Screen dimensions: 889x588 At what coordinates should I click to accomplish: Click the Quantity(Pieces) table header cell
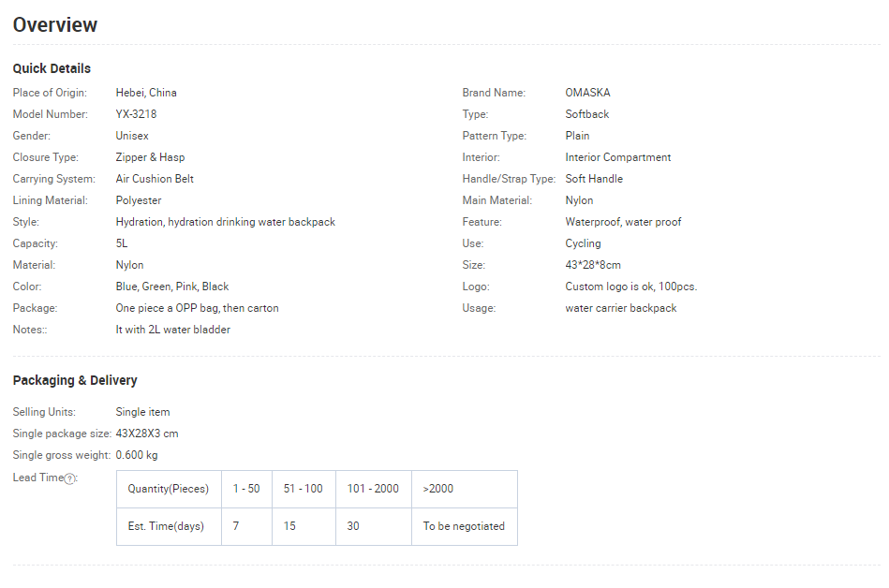(x=169, y=489)
